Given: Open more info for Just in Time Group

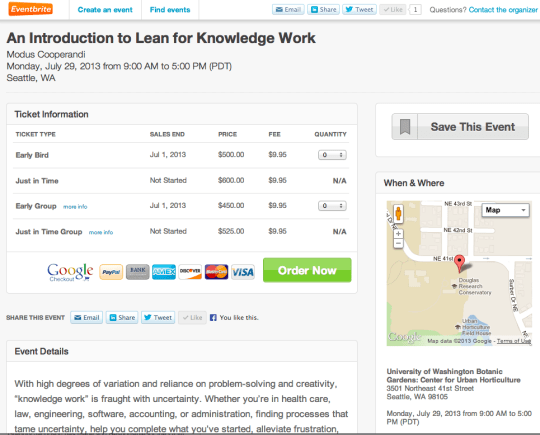Looking at the screenshot, I should (x=101, y=232).
